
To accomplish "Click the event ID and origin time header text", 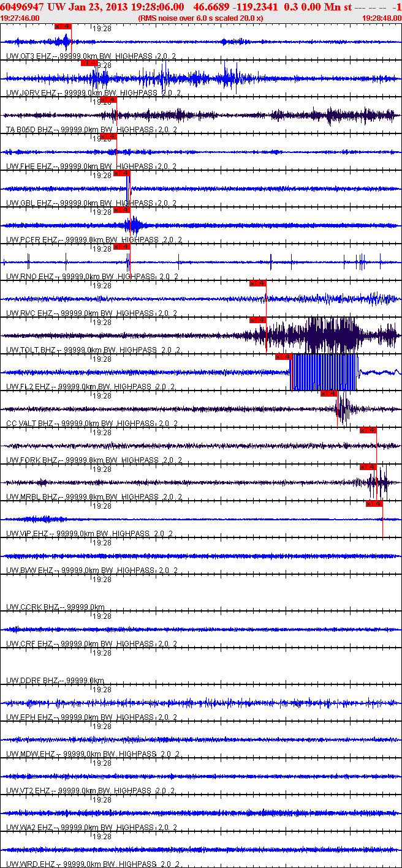I will point(93,7).
